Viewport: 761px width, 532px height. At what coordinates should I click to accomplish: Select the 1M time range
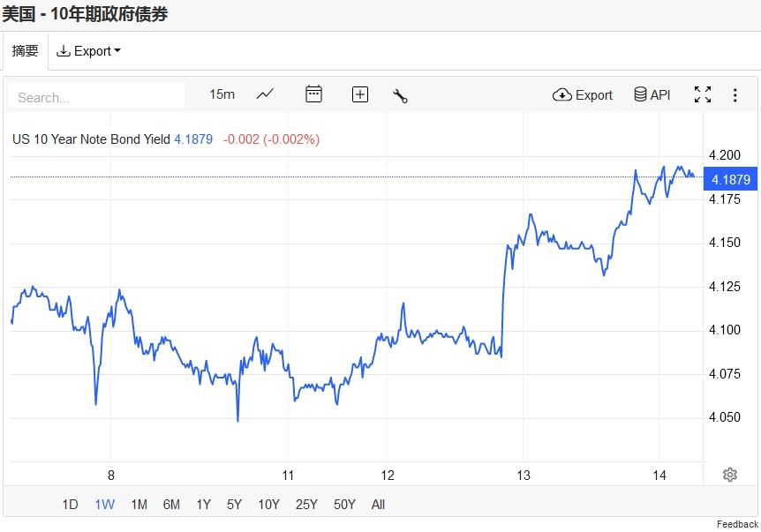click(139, 505)
